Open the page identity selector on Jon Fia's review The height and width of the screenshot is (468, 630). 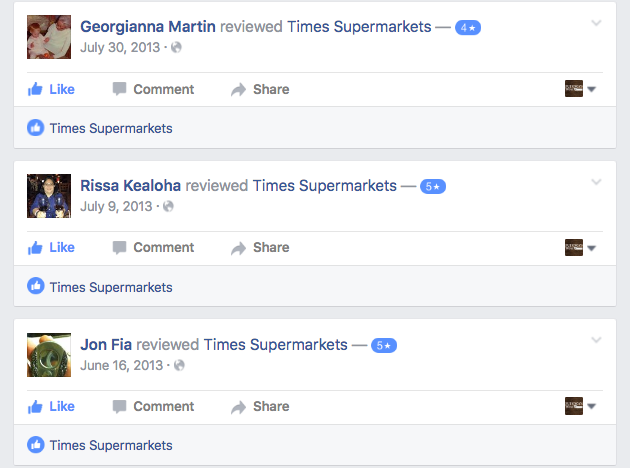[580, 406]
